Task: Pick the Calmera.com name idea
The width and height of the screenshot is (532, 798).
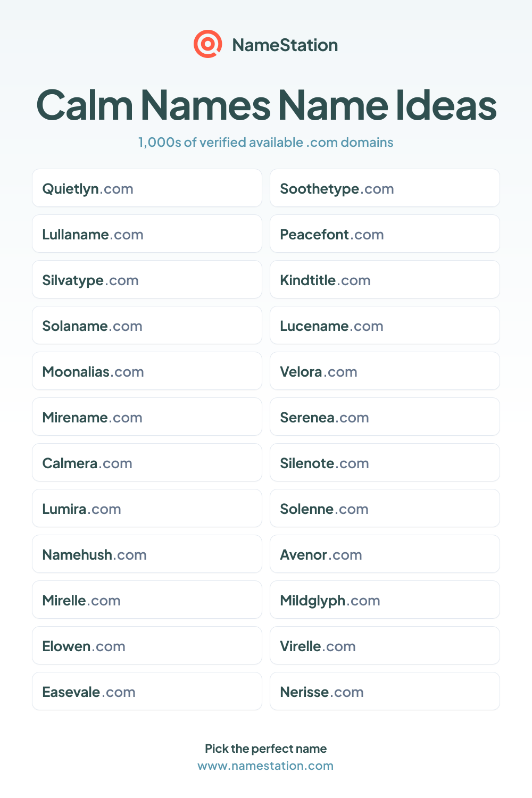Action: click(x=147, y=462)
